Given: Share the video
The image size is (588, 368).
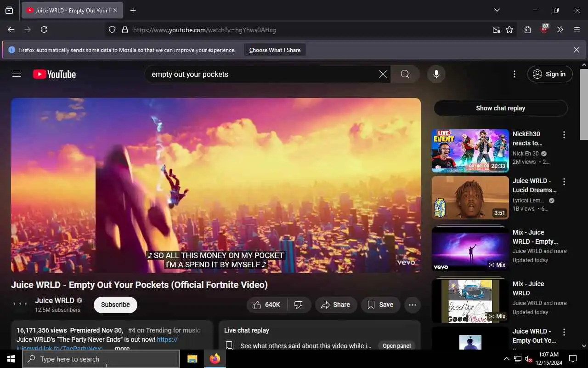Looking at the screenshot, I should [336, 305].
